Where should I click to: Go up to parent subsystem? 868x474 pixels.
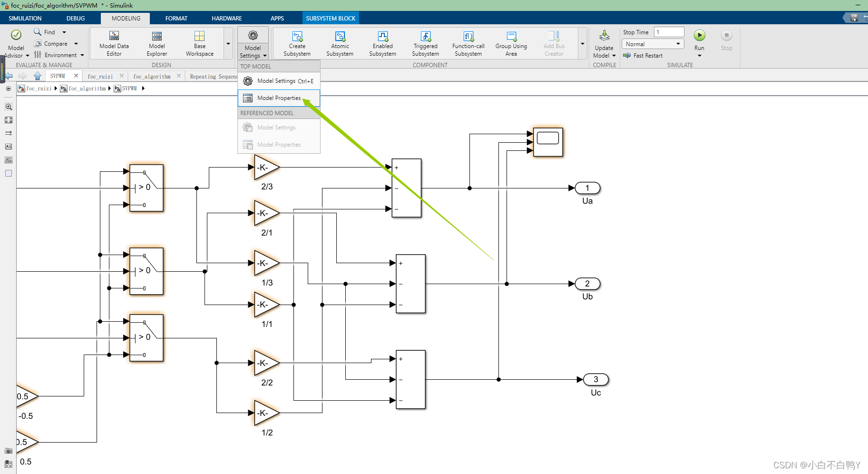(x=38, y=76)
